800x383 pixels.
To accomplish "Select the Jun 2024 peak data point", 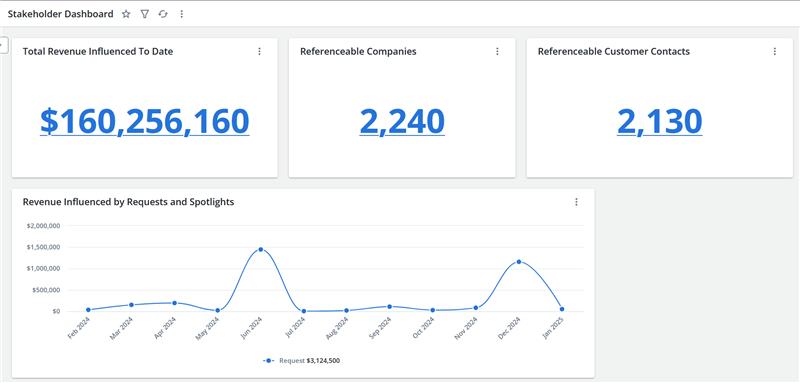I will tap(261, 249).
